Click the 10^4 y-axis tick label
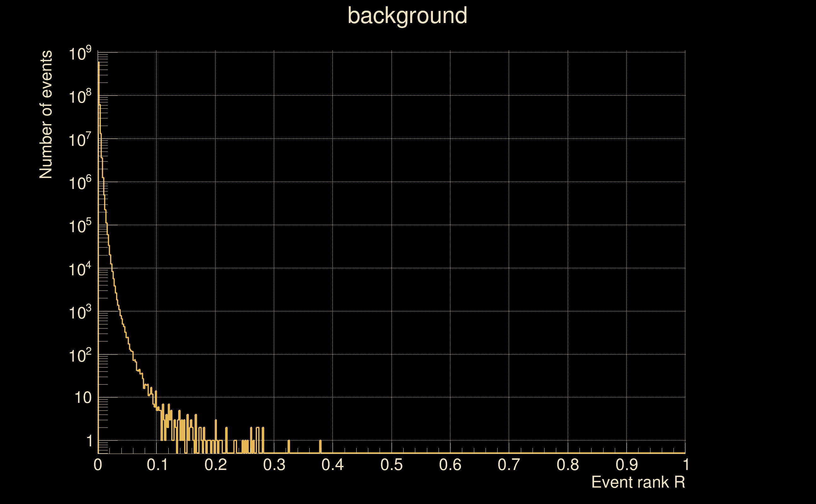 80,269
